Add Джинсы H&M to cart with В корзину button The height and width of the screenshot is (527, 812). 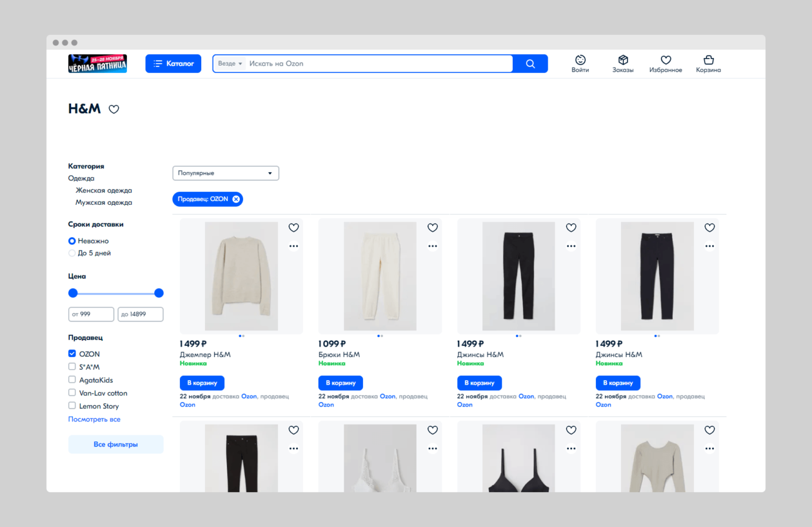(x=479, y=383)
